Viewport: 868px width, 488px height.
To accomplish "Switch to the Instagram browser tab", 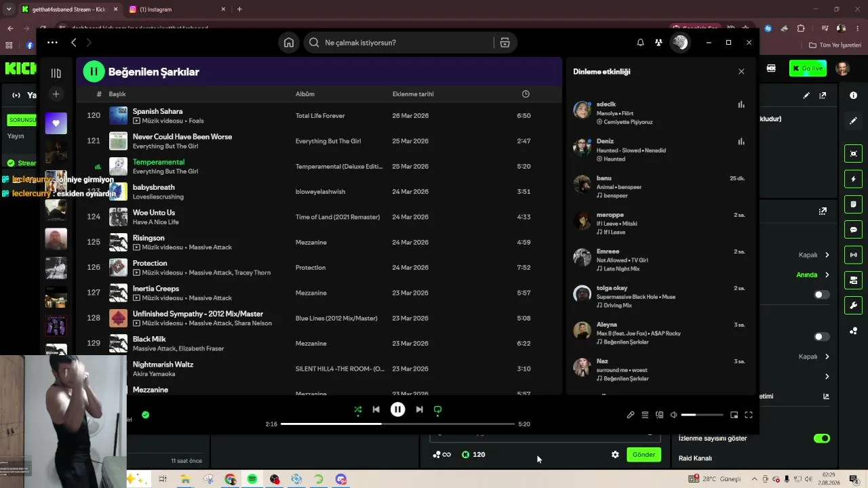I will 176,9.
